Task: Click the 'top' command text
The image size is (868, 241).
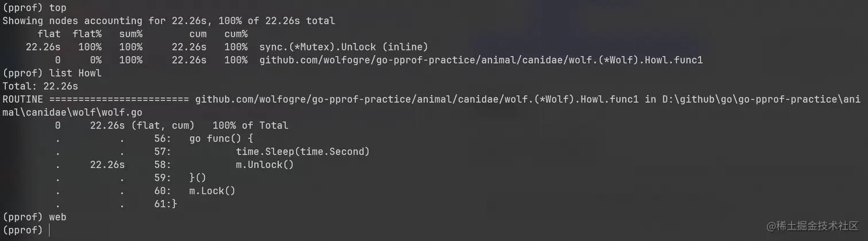Action: (58, 8)
